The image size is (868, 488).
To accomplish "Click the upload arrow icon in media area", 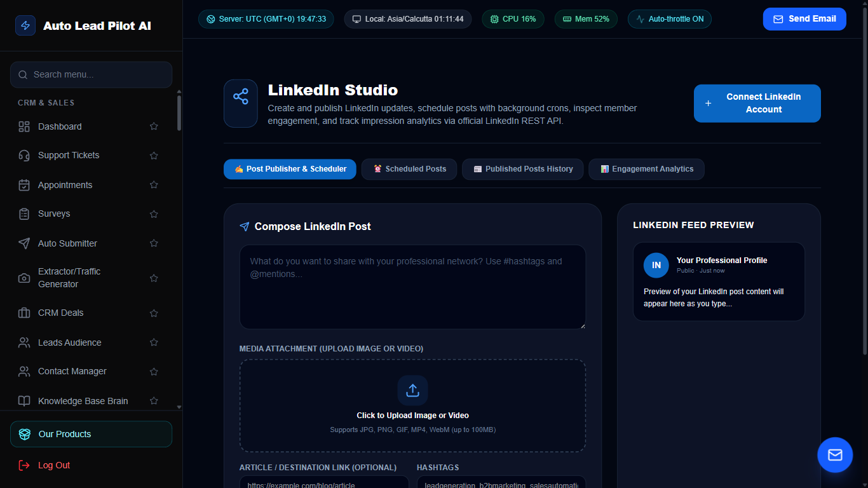I will pos(413,390).
